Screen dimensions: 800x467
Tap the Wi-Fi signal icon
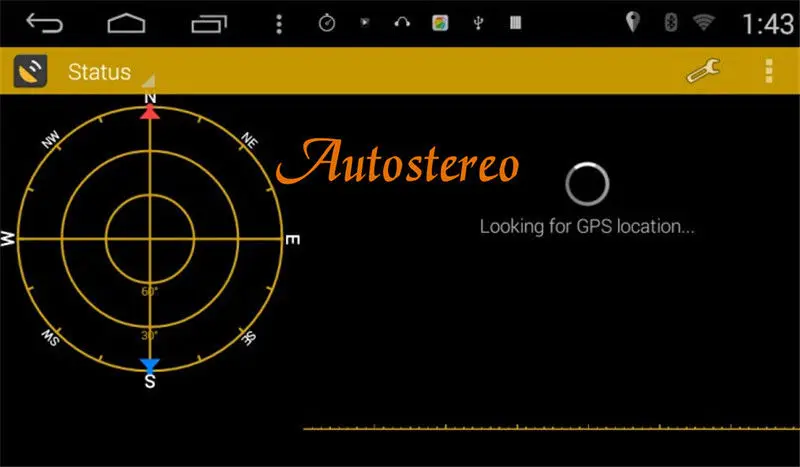[x=704, y=22]
